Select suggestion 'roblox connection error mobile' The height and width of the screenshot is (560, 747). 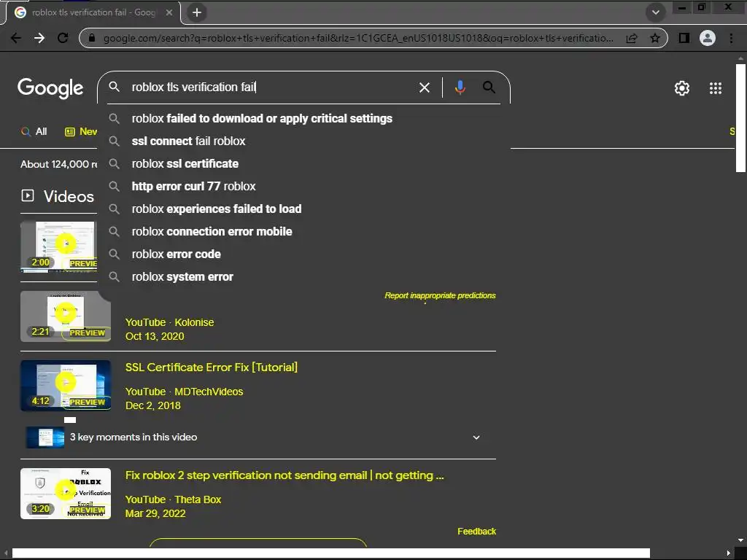[x=304, y=231]
